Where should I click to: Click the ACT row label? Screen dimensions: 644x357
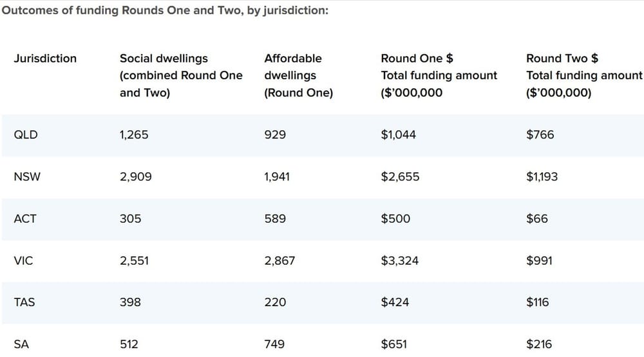(25, 219)
